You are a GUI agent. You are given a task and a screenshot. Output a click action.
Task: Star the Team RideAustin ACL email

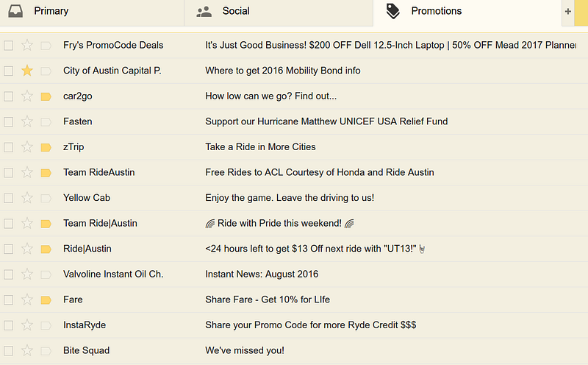point(27,172)
